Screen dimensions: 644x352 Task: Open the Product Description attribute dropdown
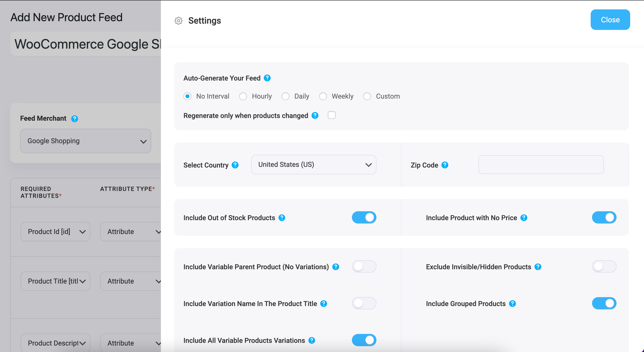(x=55, y=343)
